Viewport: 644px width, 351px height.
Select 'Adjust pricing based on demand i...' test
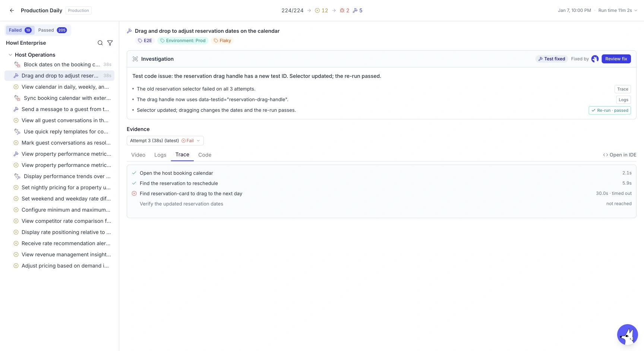click(x=60, y=266)
